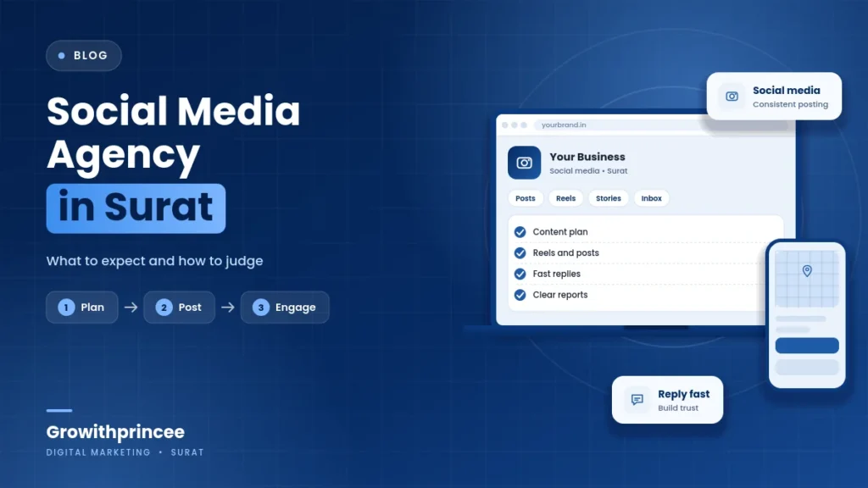
Task: Open the Reels tab
Action: pyautogui.click(x=565, y=198)
